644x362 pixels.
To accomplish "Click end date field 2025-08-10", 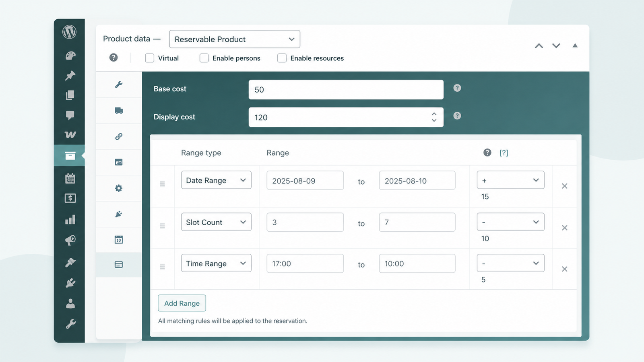I will pyautogui.click(x=417, y=181).
